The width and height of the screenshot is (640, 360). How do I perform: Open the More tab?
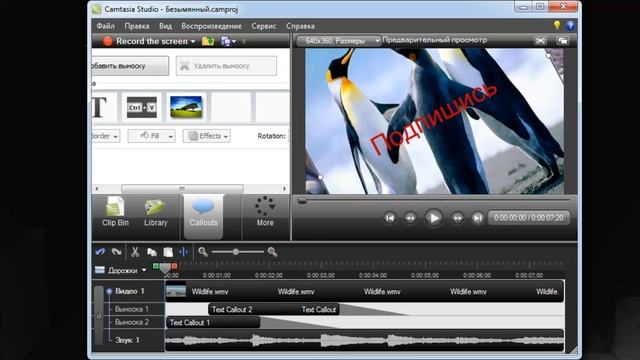pyautogui.click(x=265, y=212)
